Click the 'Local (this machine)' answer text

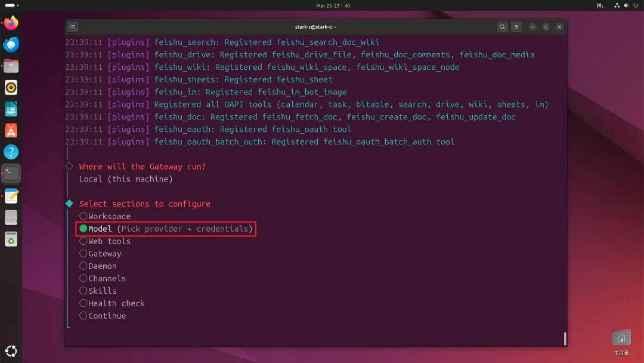pyautogui.click(x=126, y=179)
